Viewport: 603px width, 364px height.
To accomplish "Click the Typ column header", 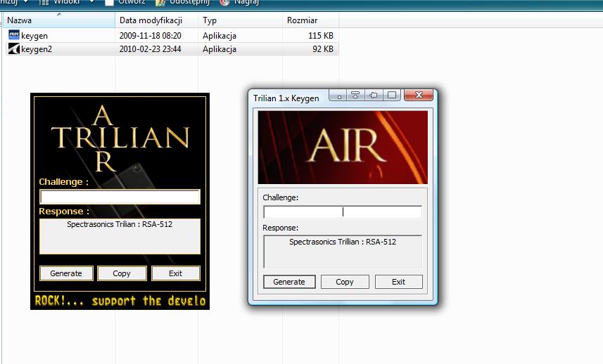I will click(x=241, y=20).
